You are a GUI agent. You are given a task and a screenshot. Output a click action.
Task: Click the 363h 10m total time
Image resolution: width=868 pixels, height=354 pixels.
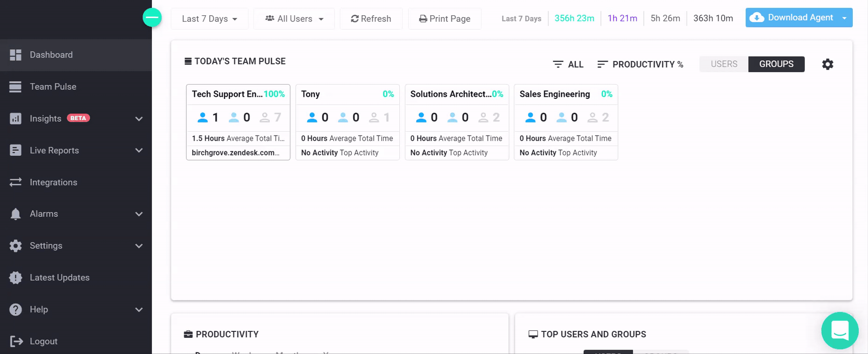point(713,19)
